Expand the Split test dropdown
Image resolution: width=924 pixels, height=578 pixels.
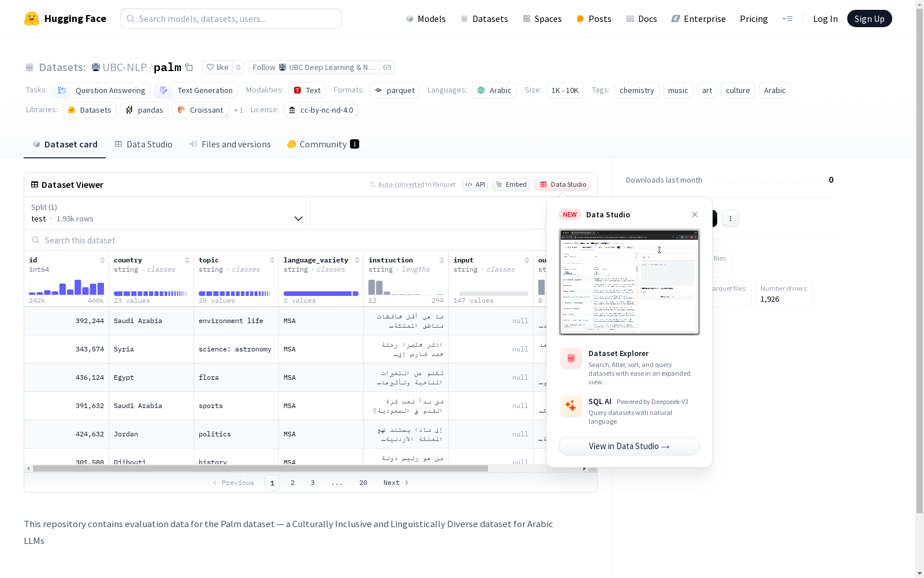click(167, 213)
